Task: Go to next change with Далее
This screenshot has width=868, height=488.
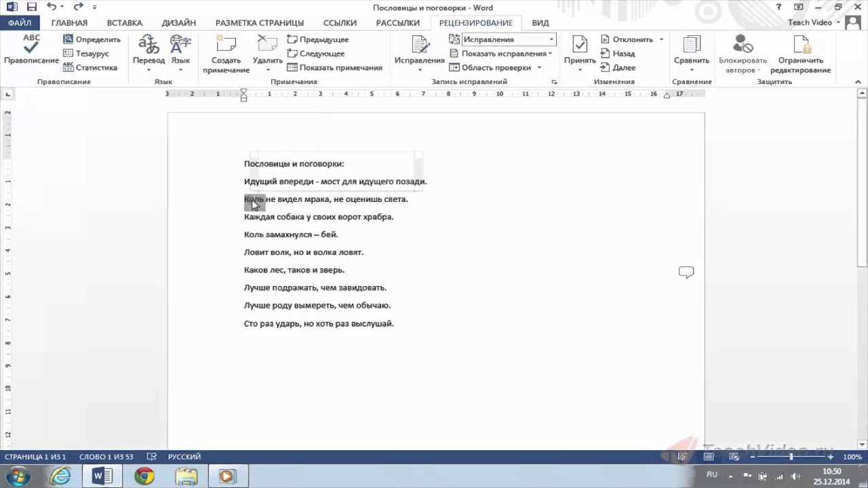Action: 618,68
